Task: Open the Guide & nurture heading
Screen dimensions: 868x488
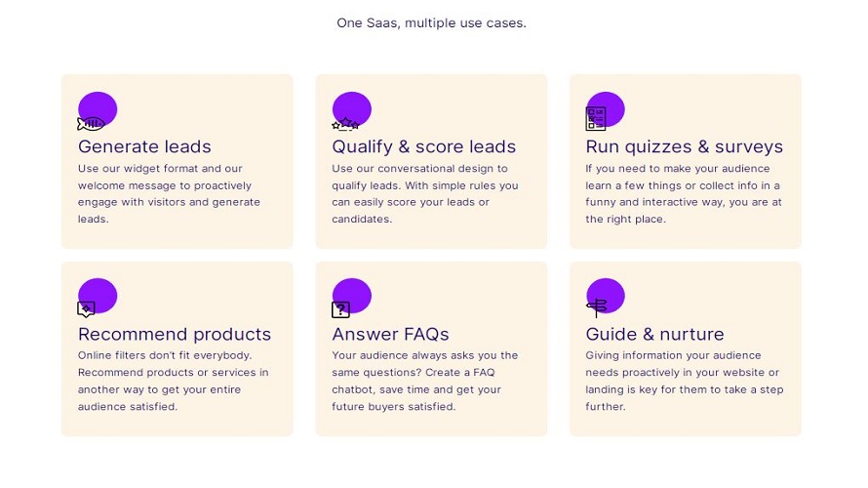Action: pyautogui.click(x=654, y=335)
